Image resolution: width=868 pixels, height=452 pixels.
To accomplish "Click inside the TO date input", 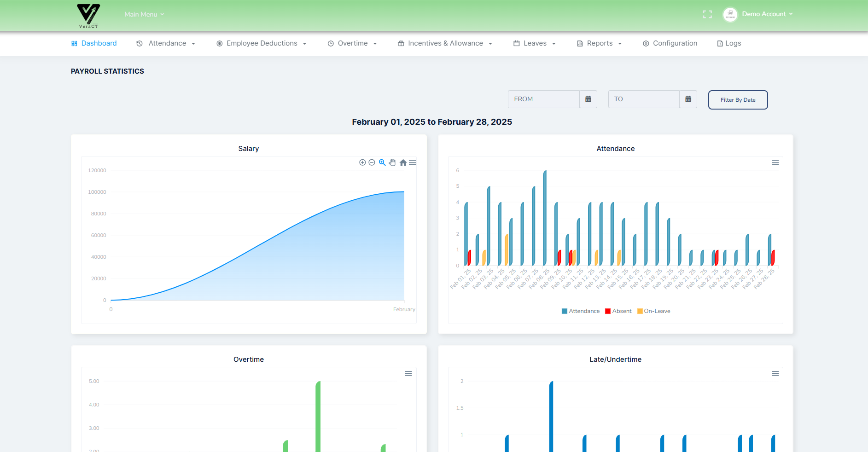I will (x=644, y=99).
